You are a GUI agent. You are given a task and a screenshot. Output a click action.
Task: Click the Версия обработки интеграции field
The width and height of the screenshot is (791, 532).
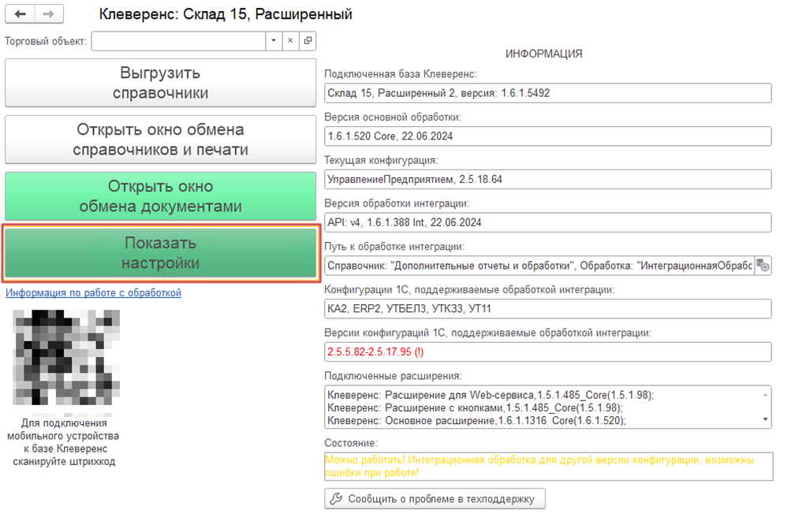(548, 222)
